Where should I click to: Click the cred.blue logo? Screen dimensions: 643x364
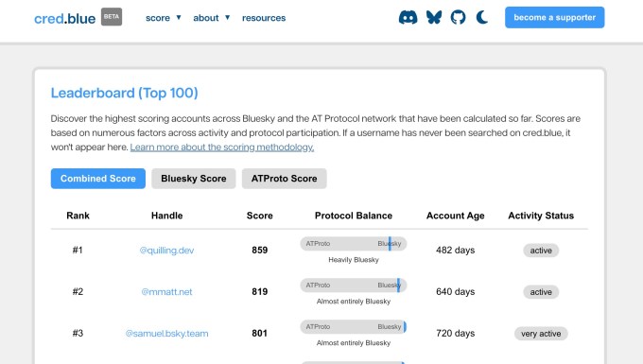[65, 19]
